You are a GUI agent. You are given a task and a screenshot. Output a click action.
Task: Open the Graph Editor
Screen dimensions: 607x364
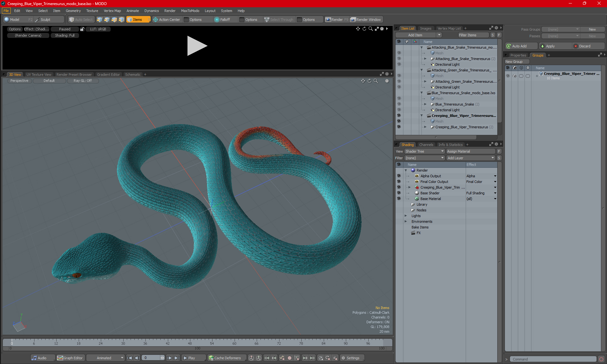(70, 358)
